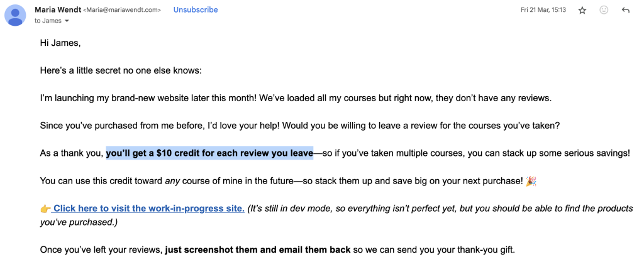Click the "Hi James," greeting line
Image resolution: width=644 pixels, height=269 pixels.
[x=60, y=43]
